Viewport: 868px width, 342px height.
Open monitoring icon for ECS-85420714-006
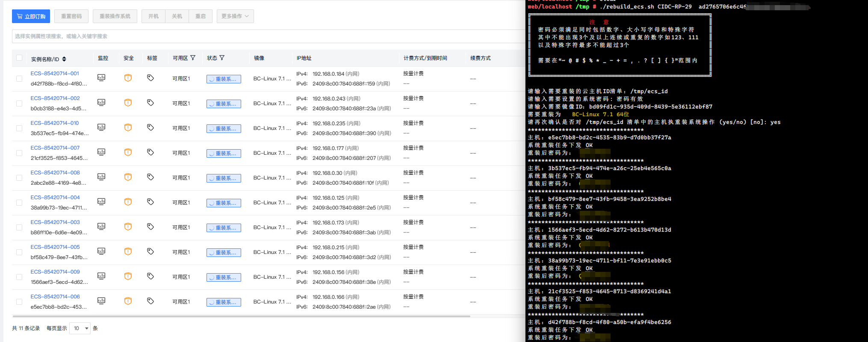[101, 301]
